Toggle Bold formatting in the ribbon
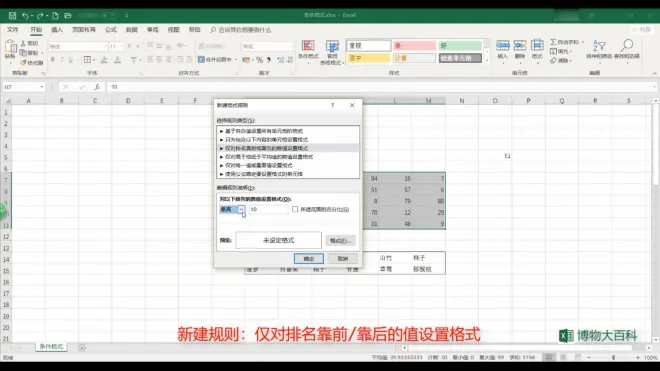The height and width of the screenshot is (371, 660). pos(53,60)
